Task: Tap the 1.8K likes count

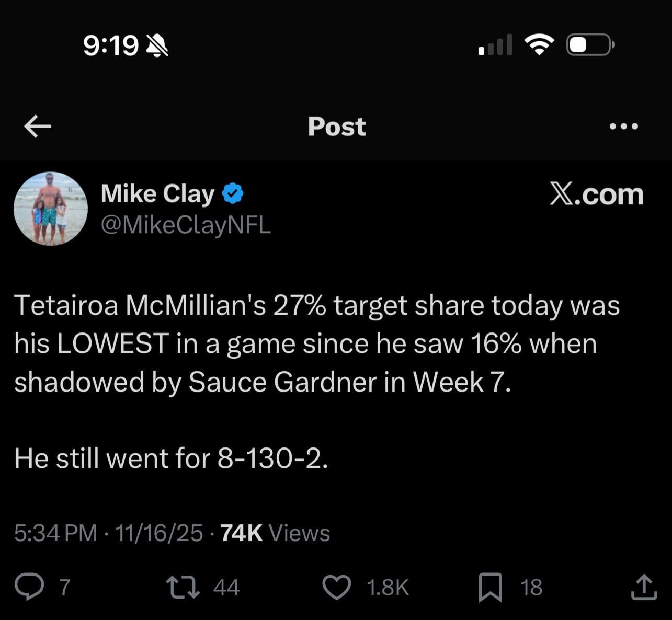Action: click(388, 587)
